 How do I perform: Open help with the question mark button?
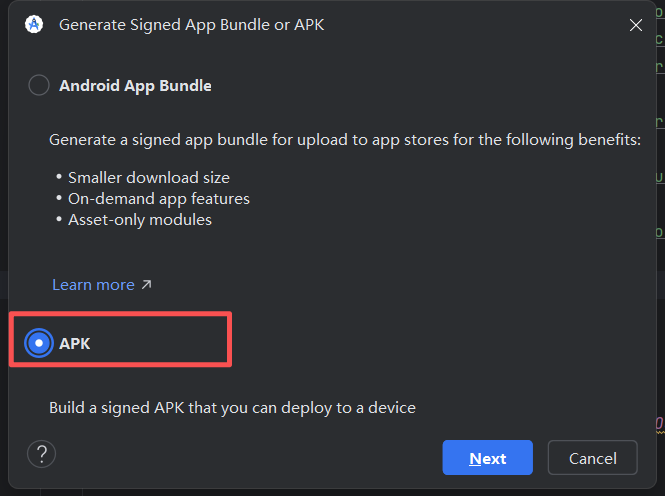[41, 455]
